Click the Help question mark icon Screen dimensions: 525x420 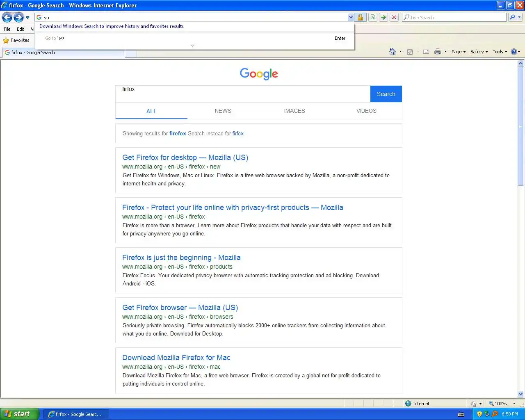(x=514, y=52)
